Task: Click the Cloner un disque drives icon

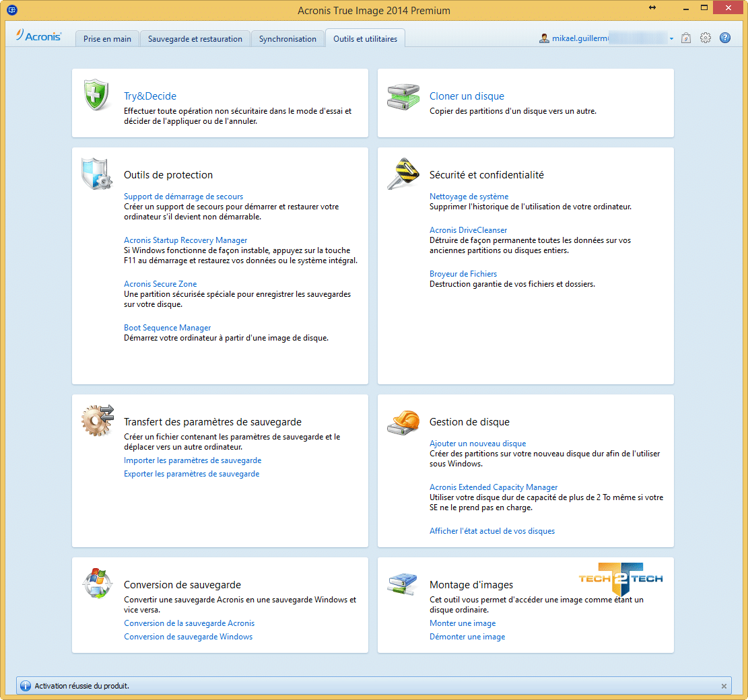Action: pyautogui.click(x=403, y=96)
